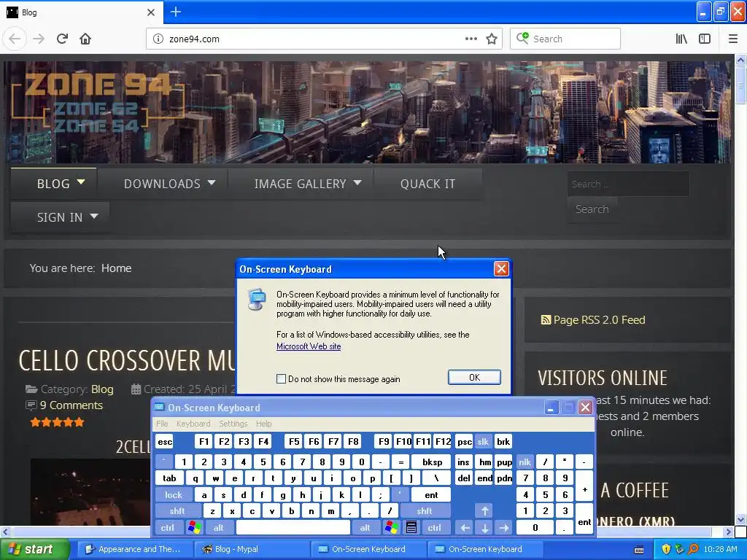Toggle the sidebar icon in toolbar
The width and height of the screenshot is (747, 560).
point(705,39)
